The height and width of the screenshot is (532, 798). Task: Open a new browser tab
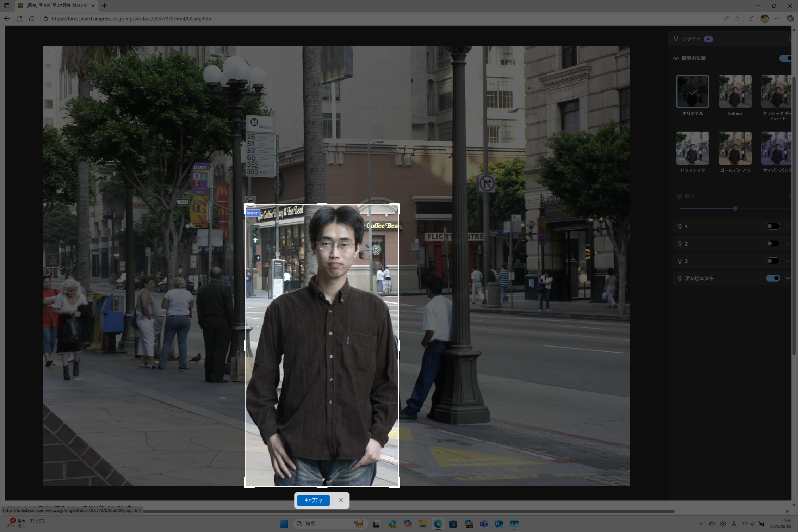click(104, 6)
